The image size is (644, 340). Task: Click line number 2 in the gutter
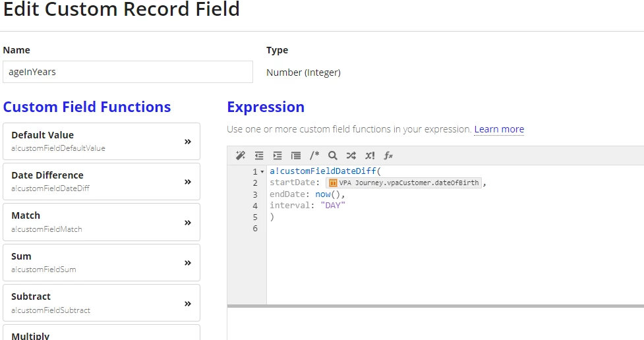click(255, 183)
